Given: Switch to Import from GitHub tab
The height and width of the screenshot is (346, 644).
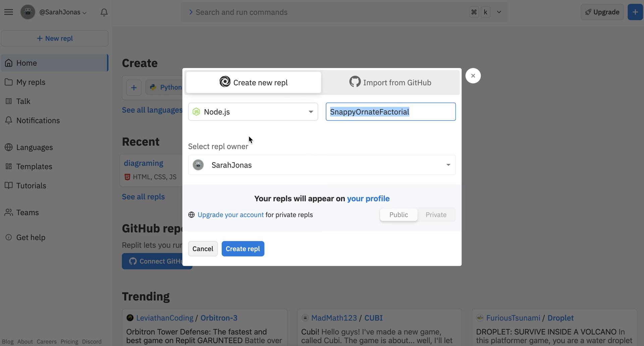Looking at the screenshot, I should tap(390, 82).
